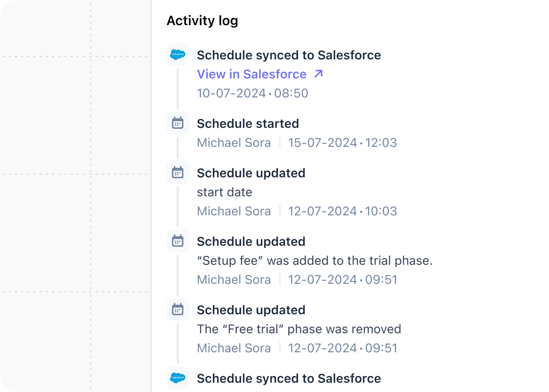549x392 pixels.
Task: Click calendar icon for Free trial removal
Action: tap(177, 309)
